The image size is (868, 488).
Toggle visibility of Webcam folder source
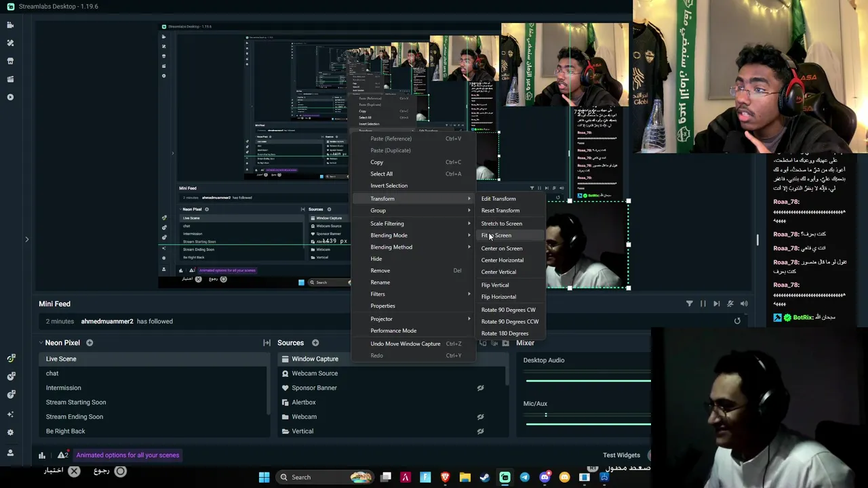tap(480, 417)
